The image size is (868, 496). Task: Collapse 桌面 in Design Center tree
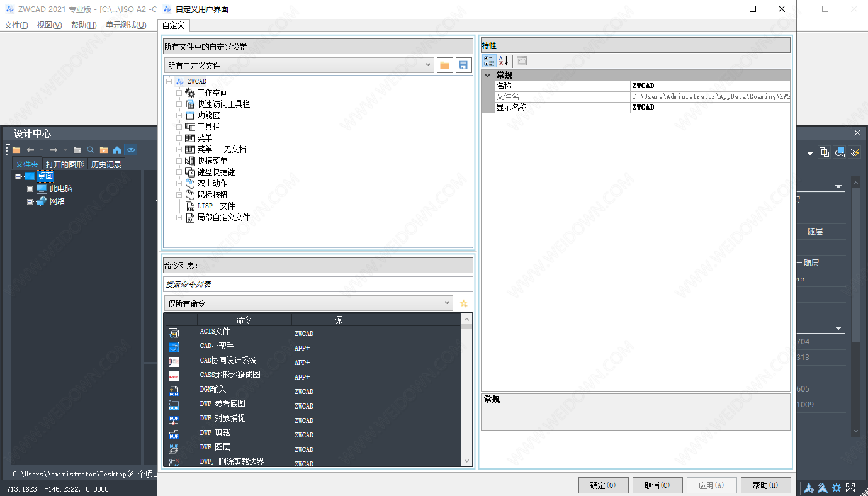point(18,177)
